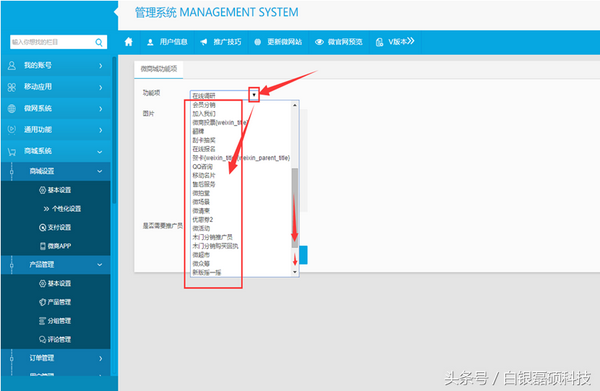Choose 移动名片 from the dropdown list
600x391 pixels.
[204, 175]
